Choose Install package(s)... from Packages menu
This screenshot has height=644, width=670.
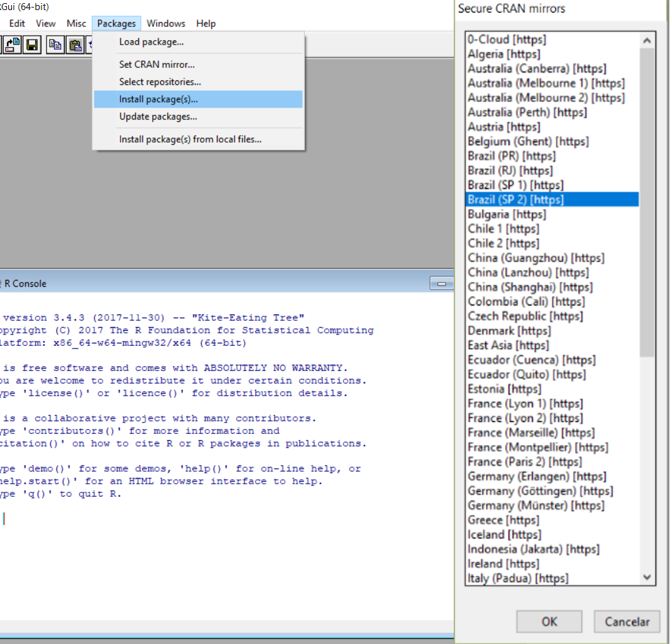point(158,99)
